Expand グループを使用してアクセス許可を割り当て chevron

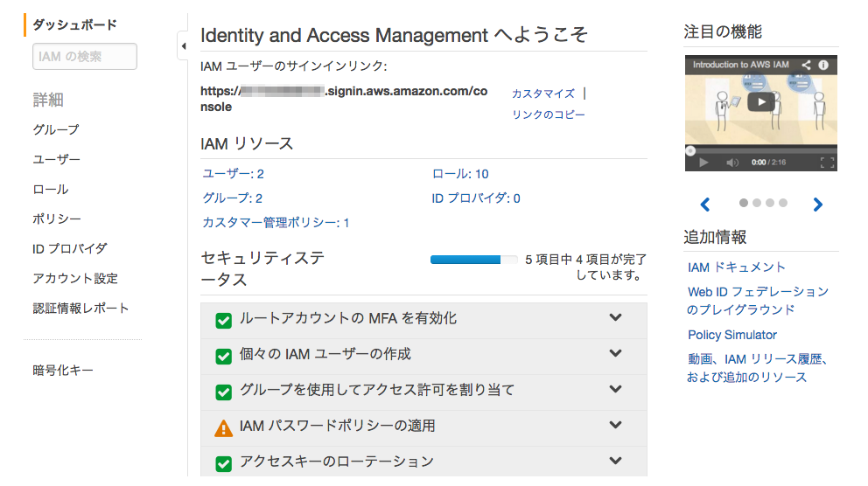pyautogui.click(x=615, y=390)
